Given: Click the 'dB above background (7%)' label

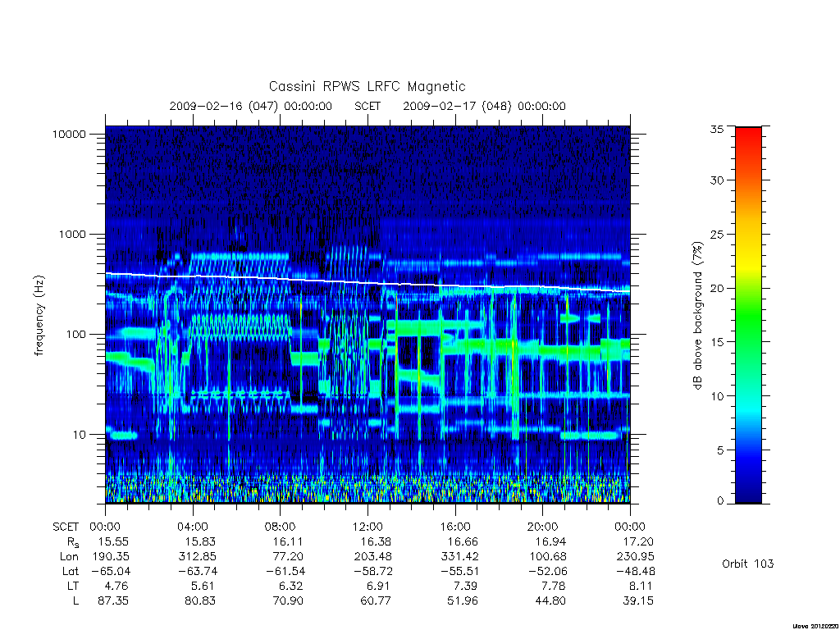Looking at the screenshot, I should pyautogui.click(x=697, y=316).
